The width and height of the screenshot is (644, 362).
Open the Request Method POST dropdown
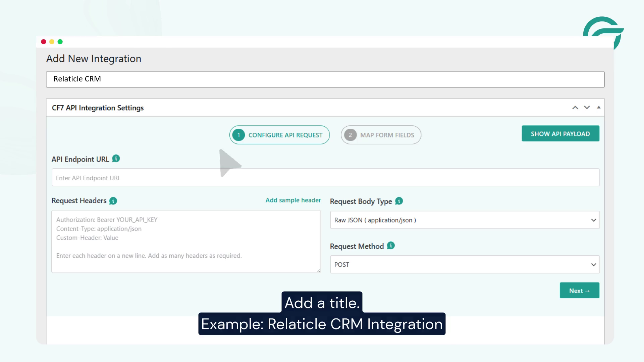coord(465,264)
